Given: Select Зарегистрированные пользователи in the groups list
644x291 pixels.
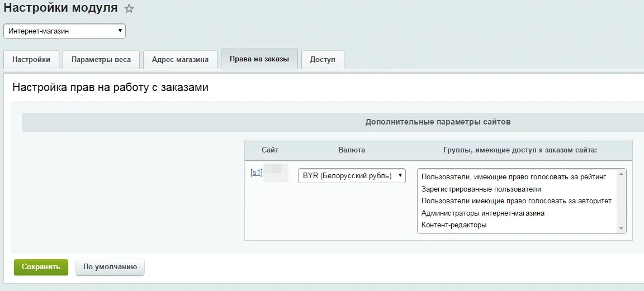Looking at the screenshot, I should (481, 189).
